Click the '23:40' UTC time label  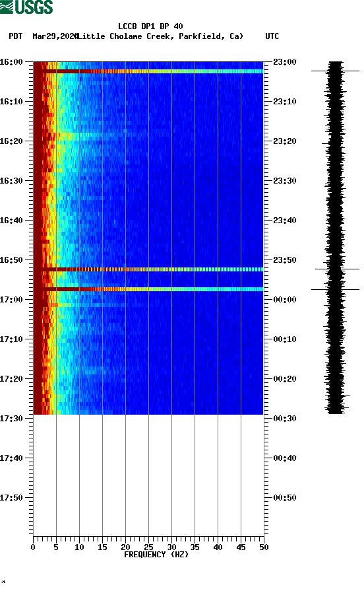(x=285, y=221)
